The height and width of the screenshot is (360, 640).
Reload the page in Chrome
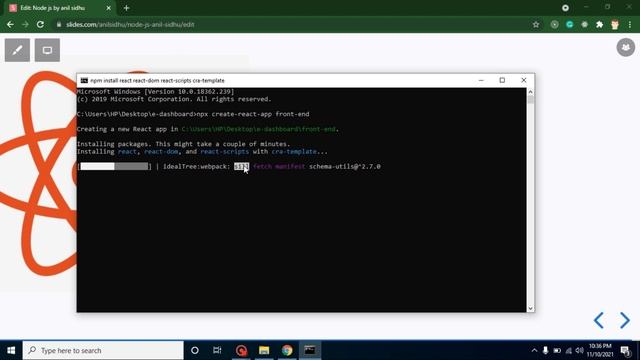point(40,24)
